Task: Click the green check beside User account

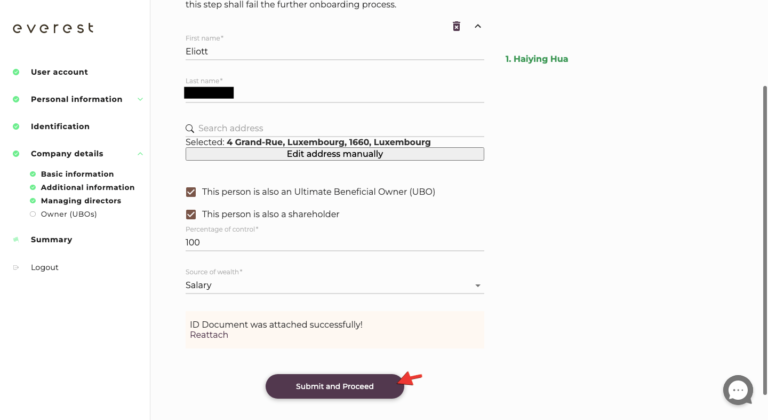Action: [x=16, y=72]
